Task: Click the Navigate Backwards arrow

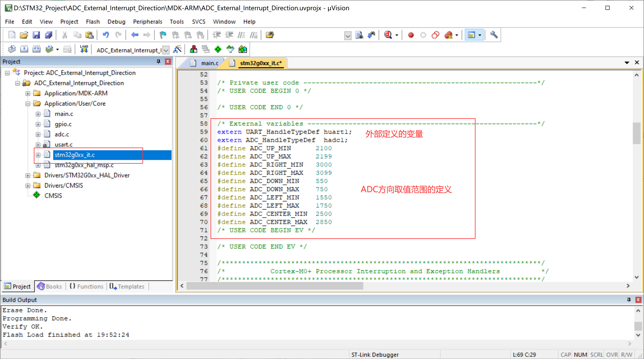Action: point(134,35)
